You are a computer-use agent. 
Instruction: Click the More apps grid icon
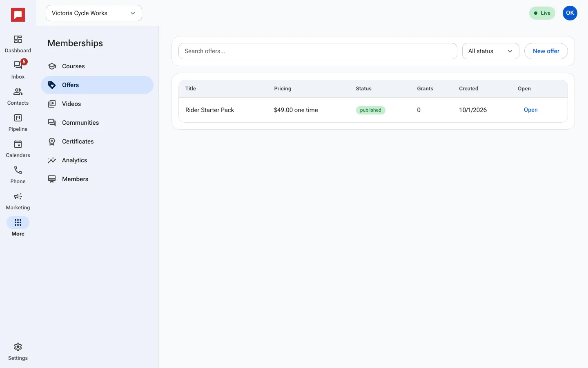[x=18, y=222]
